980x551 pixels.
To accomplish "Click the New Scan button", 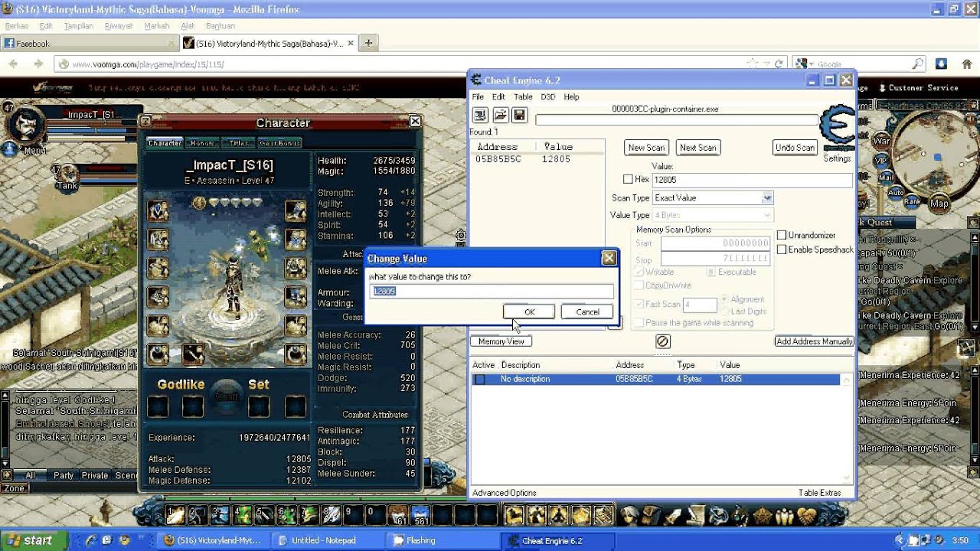I will click(646, 148).
